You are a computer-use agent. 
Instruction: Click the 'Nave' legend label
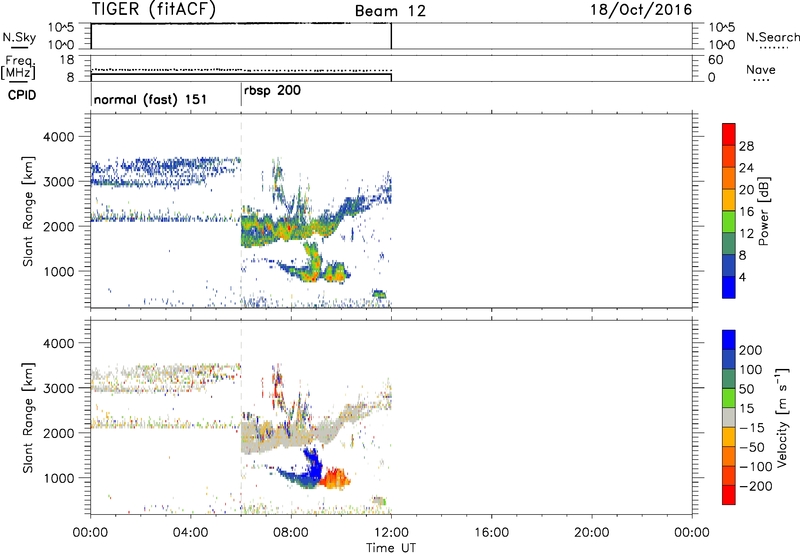point(761,70)
